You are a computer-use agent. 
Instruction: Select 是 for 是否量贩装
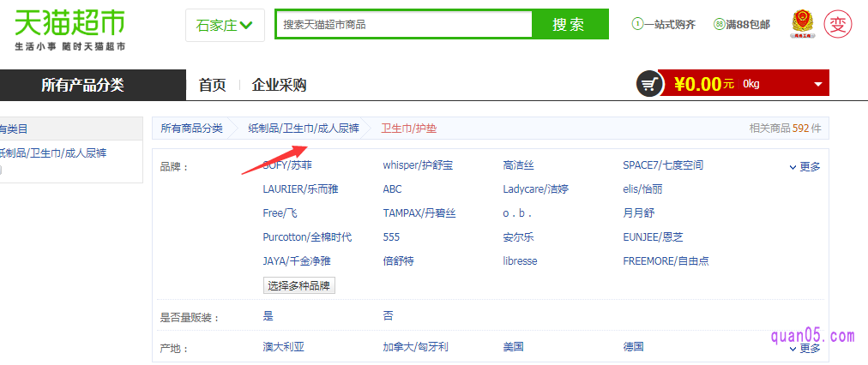pos(268,316)
